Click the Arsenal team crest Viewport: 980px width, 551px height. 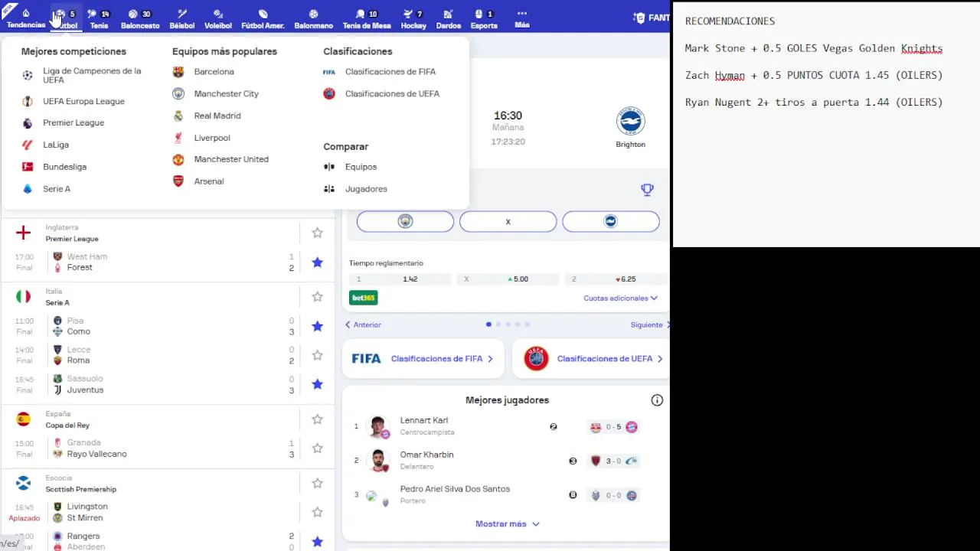click(x=178, y=181)
